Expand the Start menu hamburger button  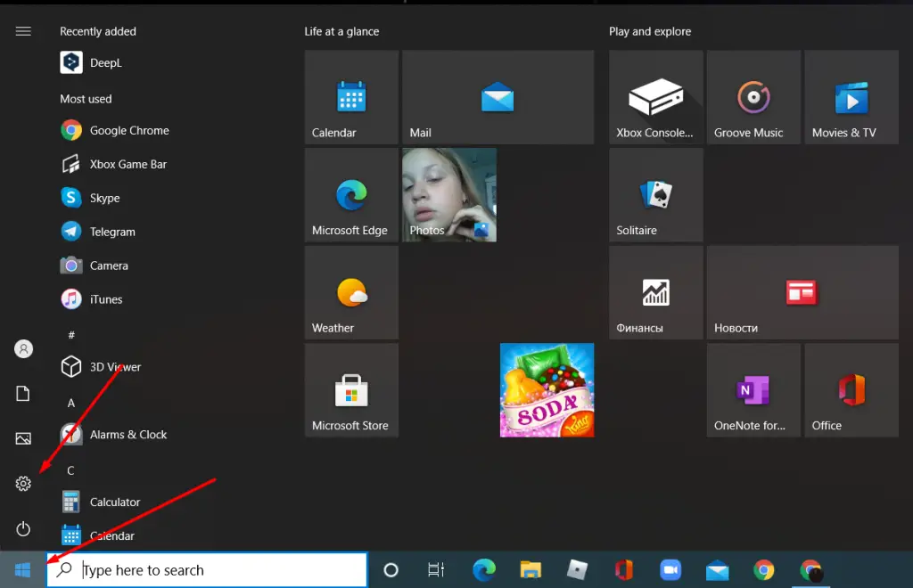click(x=23, y=31)
